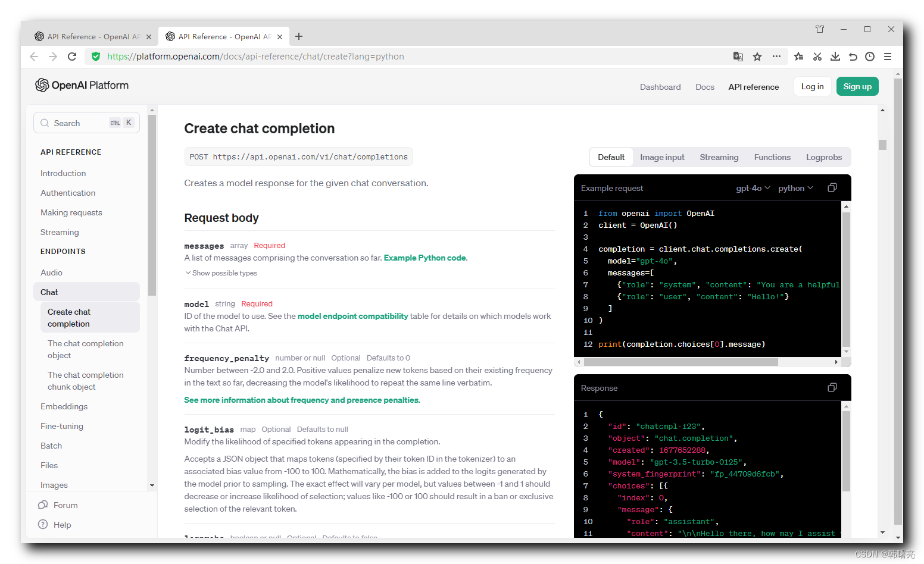Open frequency and presence penalties info link
This screenshot has width=924, height=564.
(302, 400)
